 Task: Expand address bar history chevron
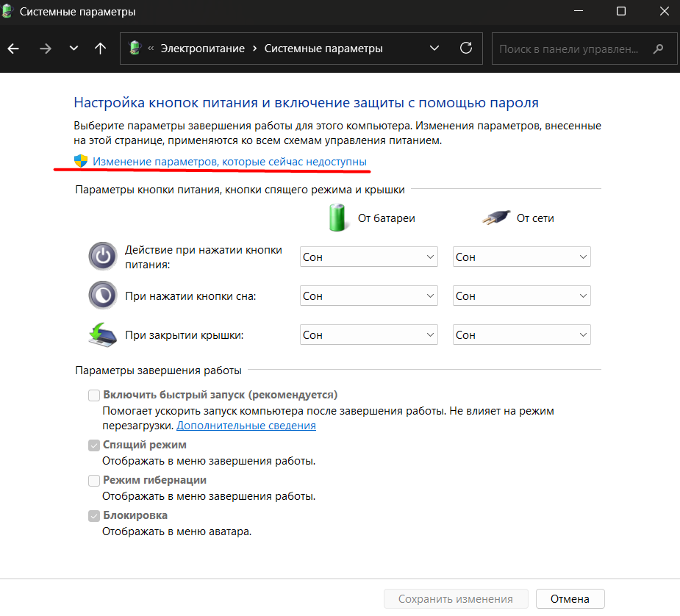[434, 48]
